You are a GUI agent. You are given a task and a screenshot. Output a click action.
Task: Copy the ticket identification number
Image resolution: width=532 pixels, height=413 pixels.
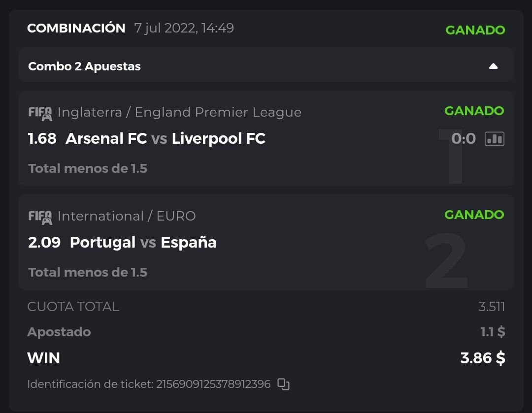pos(283,384)
